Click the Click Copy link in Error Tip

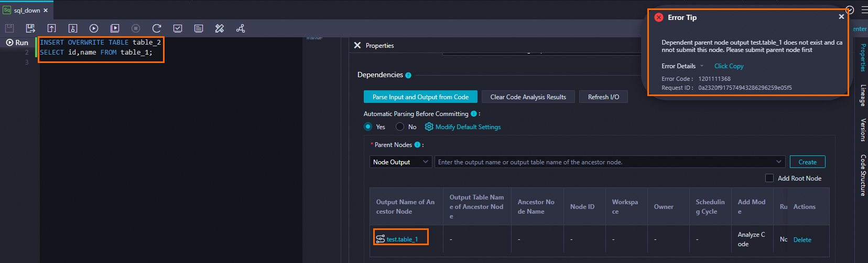[729, 66]
